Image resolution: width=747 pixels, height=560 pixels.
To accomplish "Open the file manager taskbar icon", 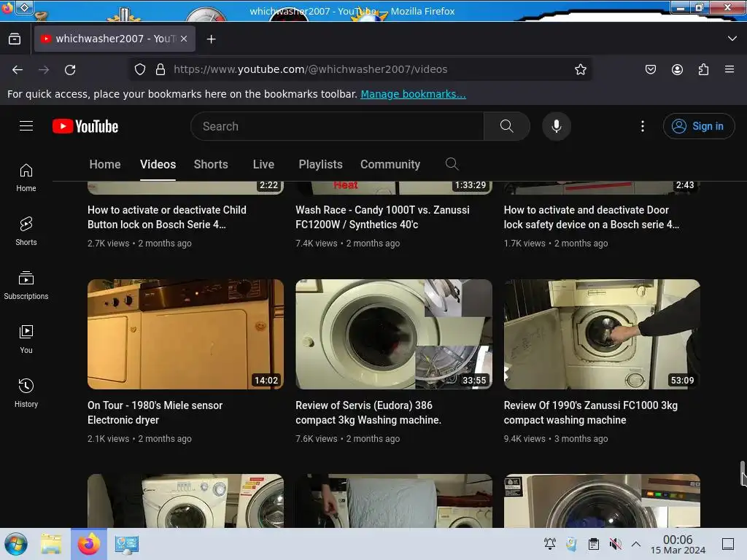I will [x=51, y=544].
